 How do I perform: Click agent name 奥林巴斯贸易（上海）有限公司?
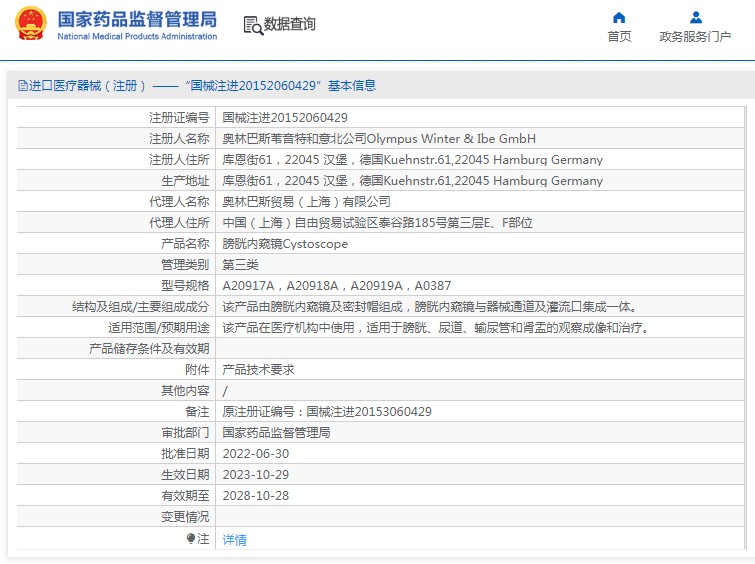pos(306,202)
